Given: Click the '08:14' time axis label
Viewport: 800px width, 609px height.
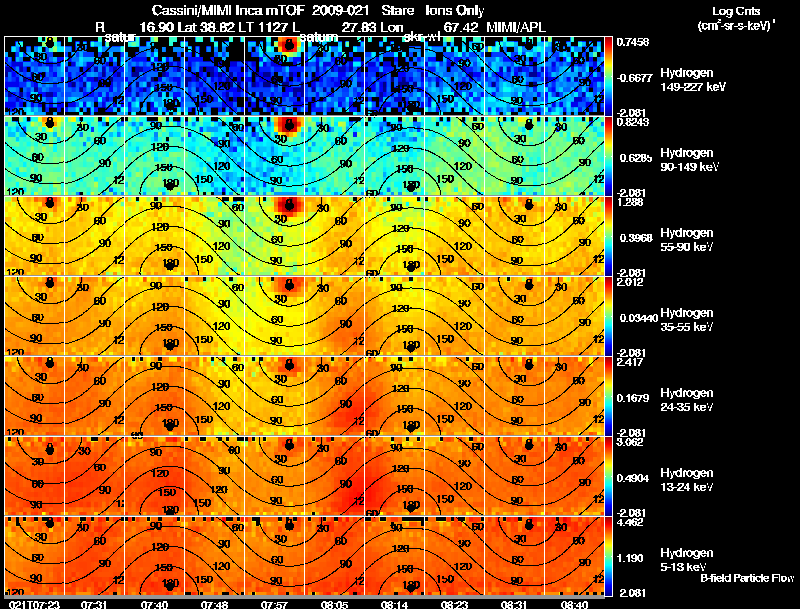Looking at the screenshot, I should [394, 604].
